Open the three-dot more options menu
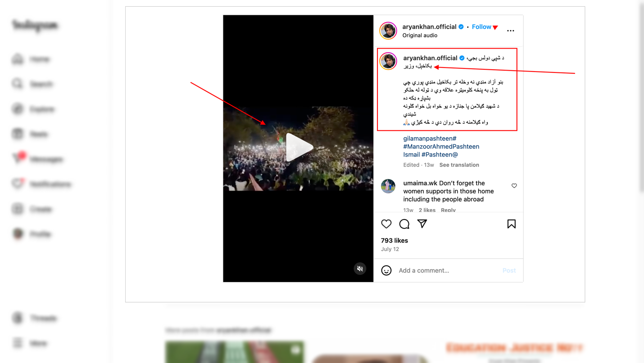This screenshot has height=363, width=644. pos(510,31)
